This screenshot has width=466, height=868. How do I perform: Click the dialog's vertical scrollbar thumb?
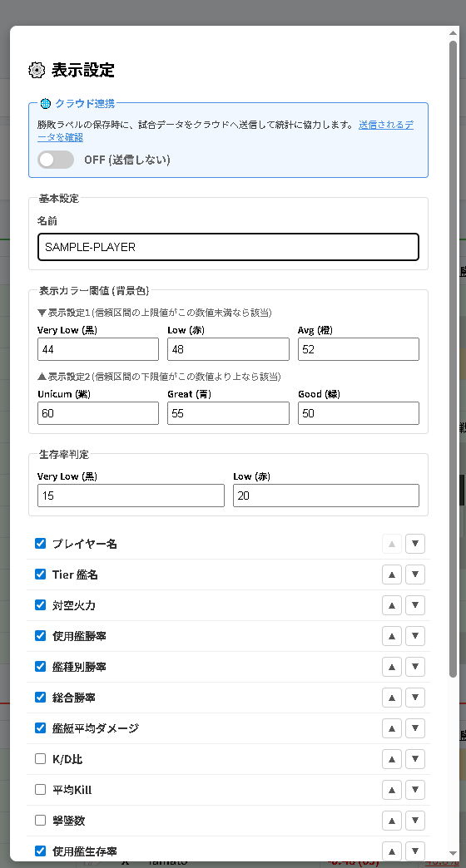tap(454, 358)
